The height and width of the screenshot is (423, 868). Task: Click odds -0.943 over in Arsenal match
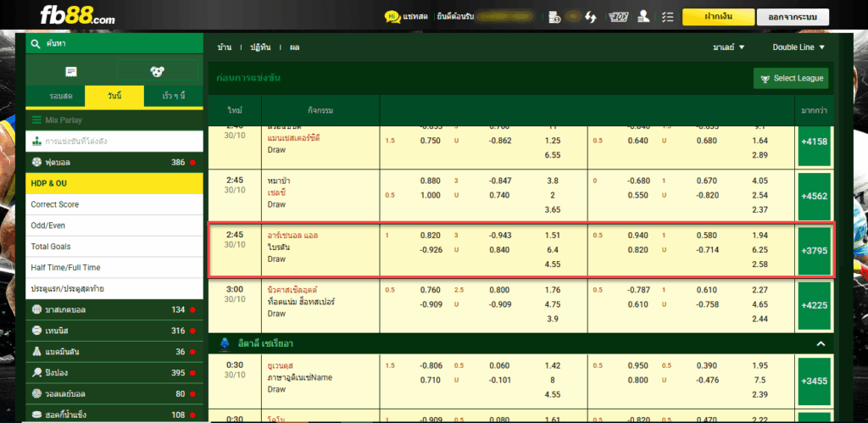pos(500,236)
